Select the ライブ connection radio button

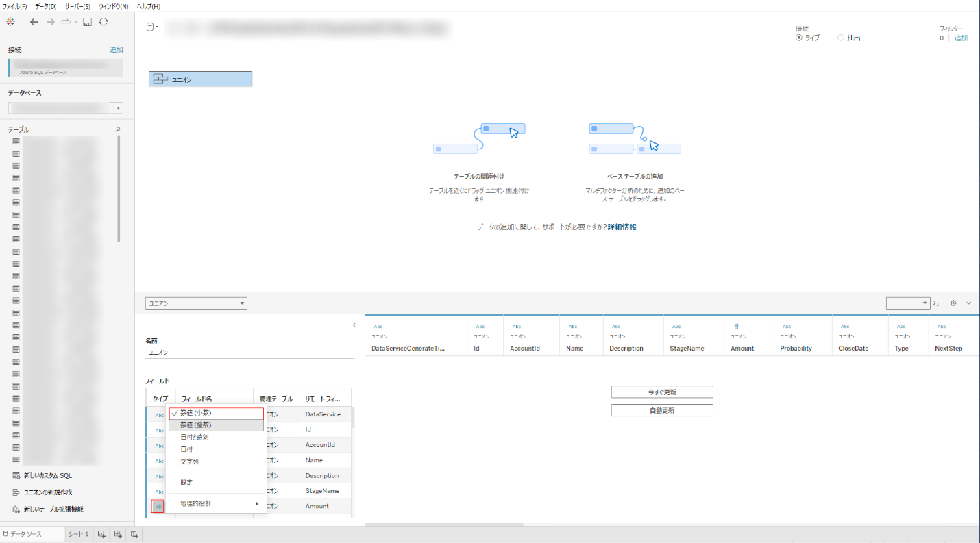(x=799, y=38)
